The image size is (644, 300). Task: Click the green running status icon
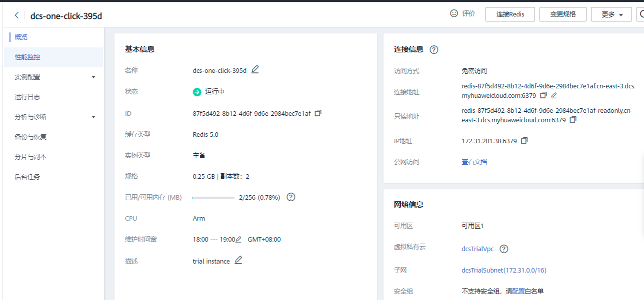tap(197, 92)
